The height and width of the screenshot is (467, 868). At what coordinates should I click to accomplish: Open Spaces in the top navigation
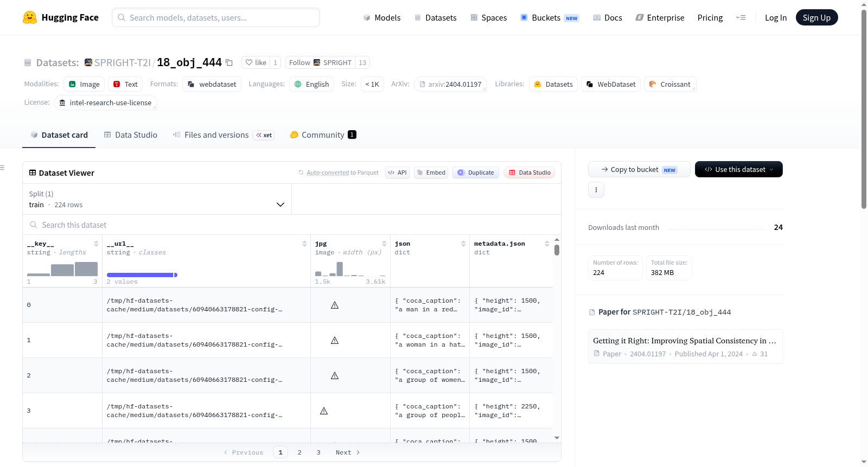(488, 17)
